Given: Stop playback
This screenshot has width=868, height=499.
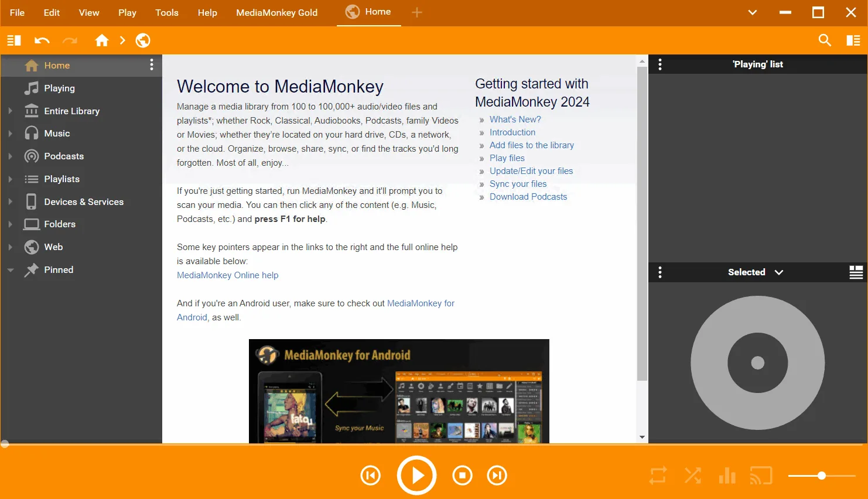Looking at the screenshot, I should [463, 476].
